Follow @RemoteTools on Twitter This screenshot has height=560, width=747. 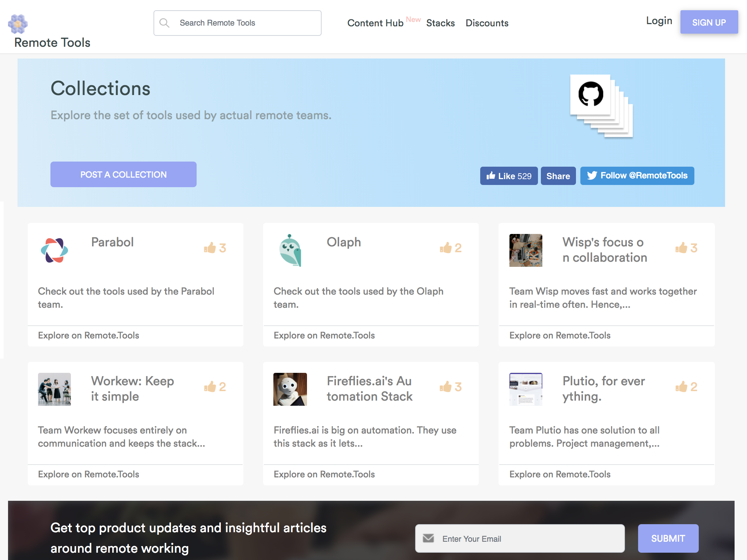tap(637, 176)
